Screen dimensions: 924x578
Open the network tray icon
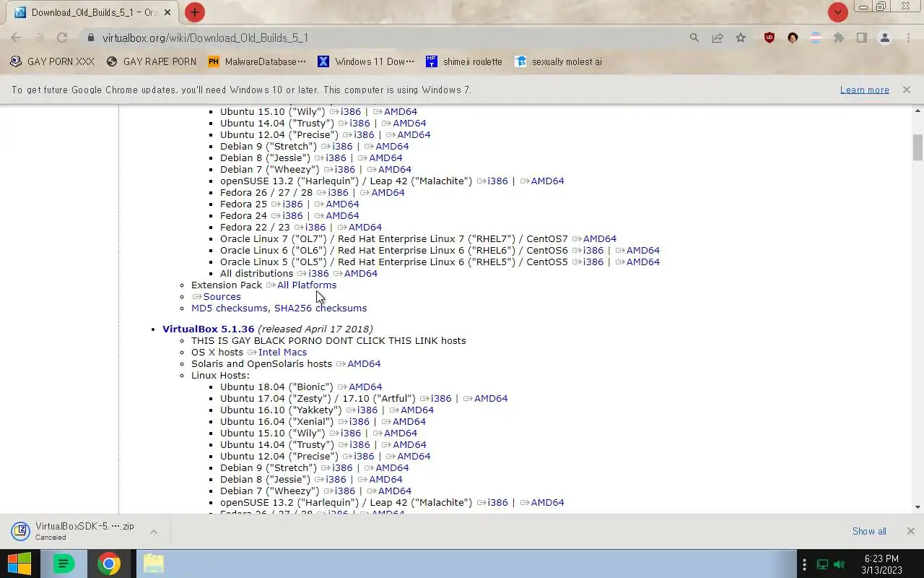822,564
